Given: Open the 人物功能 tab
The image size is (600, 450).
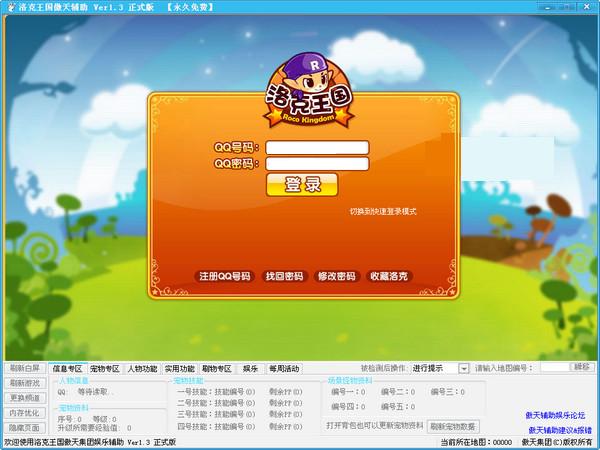Looking at the screenshot, I should pos(142,369).
